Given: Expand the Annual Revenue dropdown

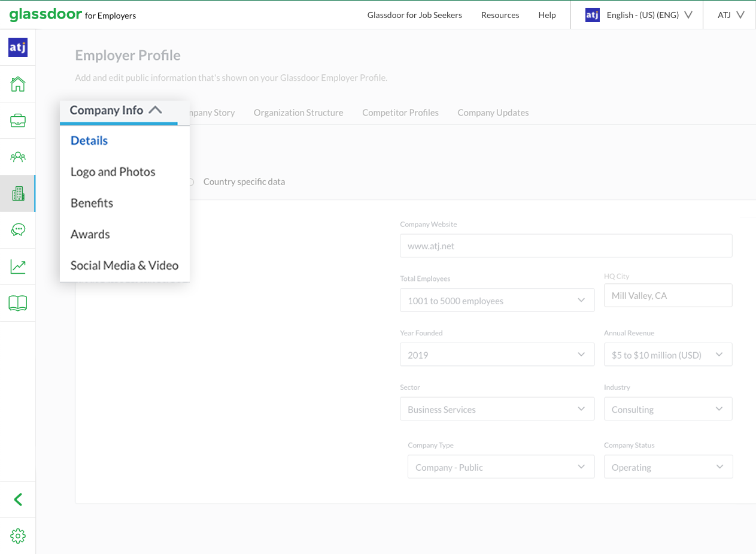Looking at the screenshot, I should point(667,355).
